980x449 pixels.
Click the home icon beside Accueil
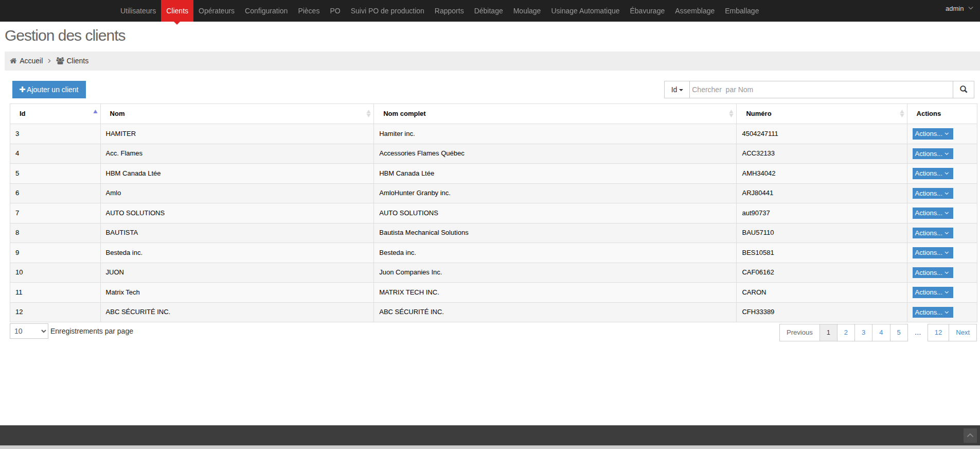click(x=13, y=61)
